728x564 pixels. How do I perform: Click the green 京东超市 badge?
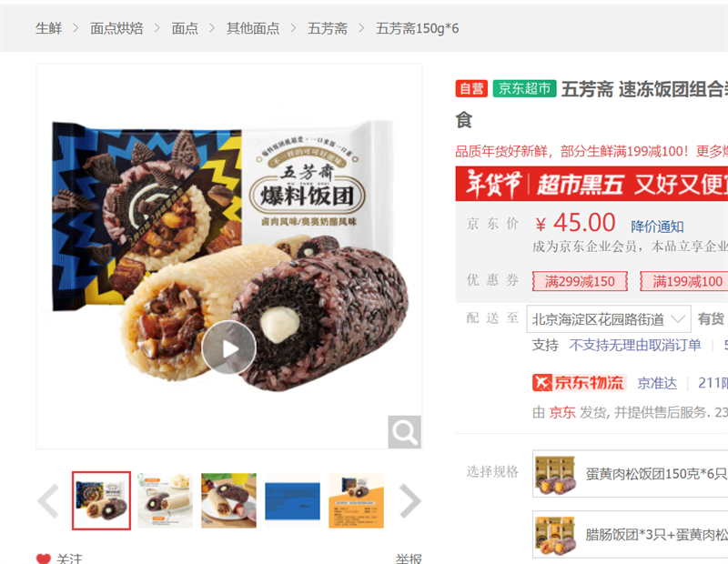pyautogui.click(x=525, y=88)
